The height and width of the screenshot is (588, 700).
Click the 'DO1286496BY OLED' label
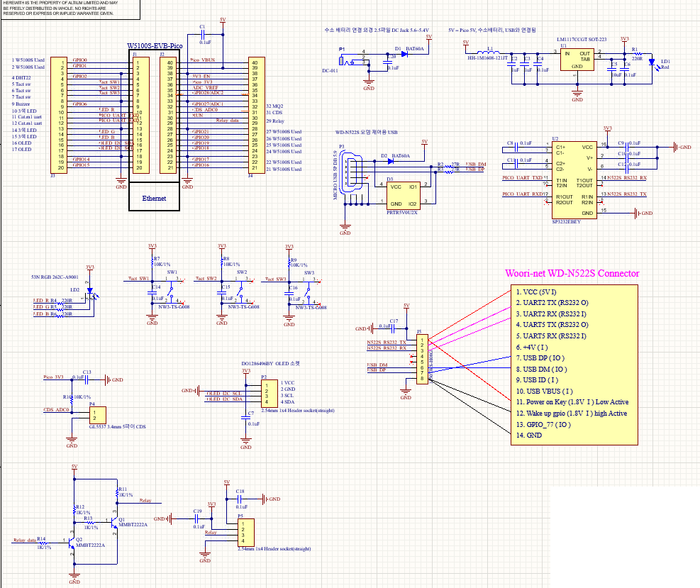click(270, 363)
